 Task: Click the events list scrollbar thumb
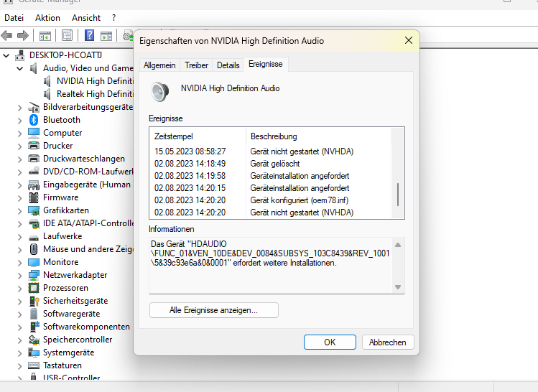click(x=398, y=195)
